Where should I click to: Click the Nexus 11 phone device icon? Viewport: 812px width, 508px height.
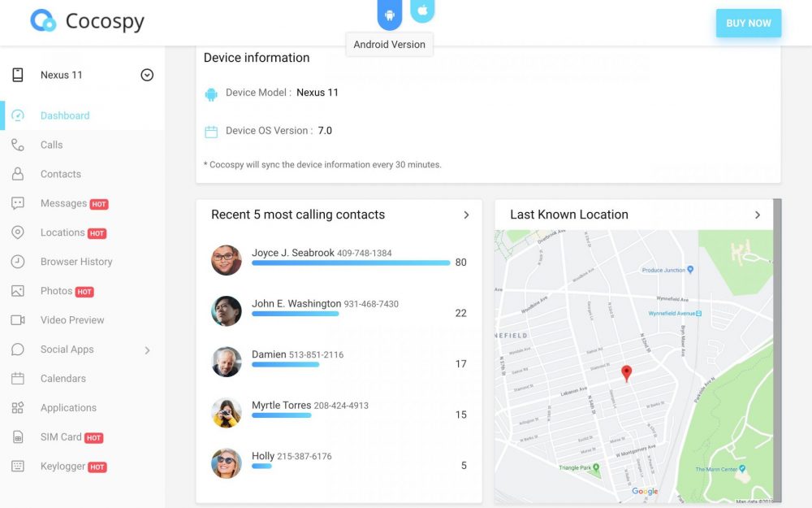point(18,75)
